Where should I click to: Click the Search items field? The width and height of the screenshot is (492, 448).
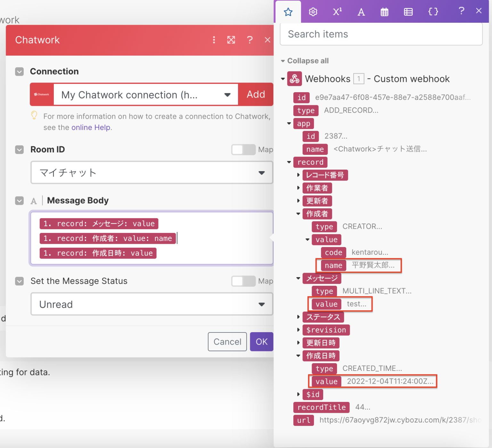click(381, 34)
